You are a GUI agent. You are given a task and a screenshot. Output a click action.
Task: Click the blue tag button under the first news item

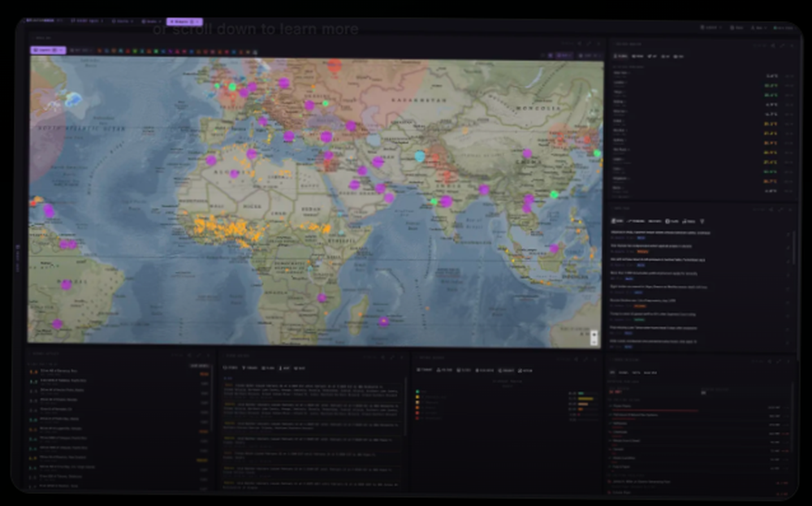pos(641,238)
